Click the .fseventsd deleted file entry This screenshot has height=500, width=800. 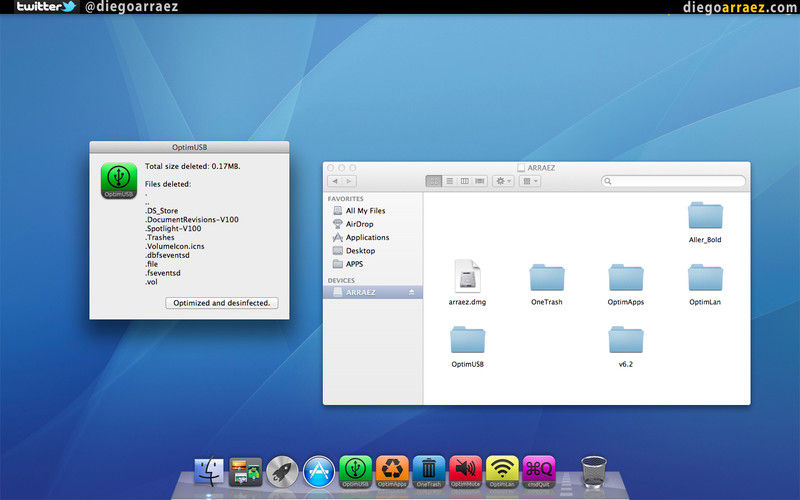tap(163, 273)
